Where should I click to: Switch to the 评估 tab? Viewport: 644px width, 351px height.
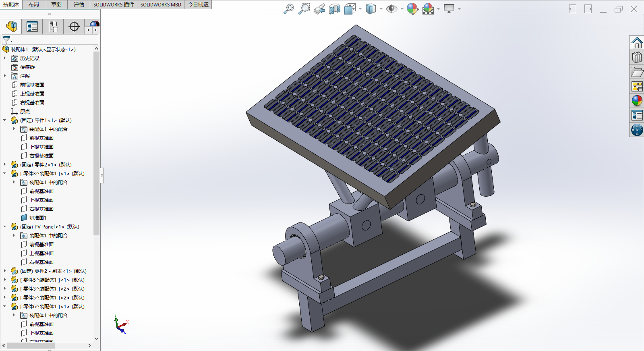point(79,4)
